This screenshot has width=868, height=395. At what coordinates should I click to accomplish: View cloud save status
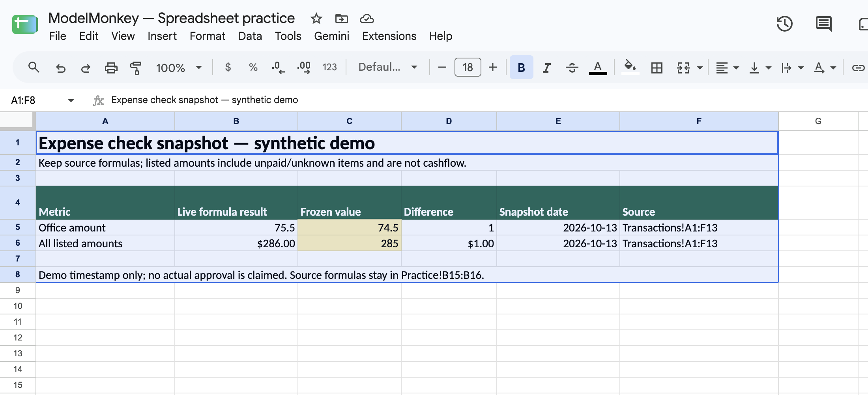click(367, 19)
